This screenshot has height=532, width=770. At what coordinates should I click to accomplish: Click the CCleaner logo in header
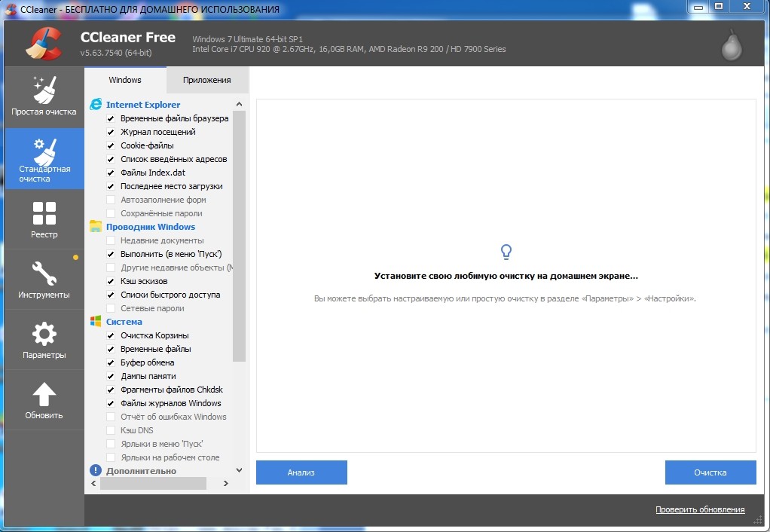coord(44,43)
